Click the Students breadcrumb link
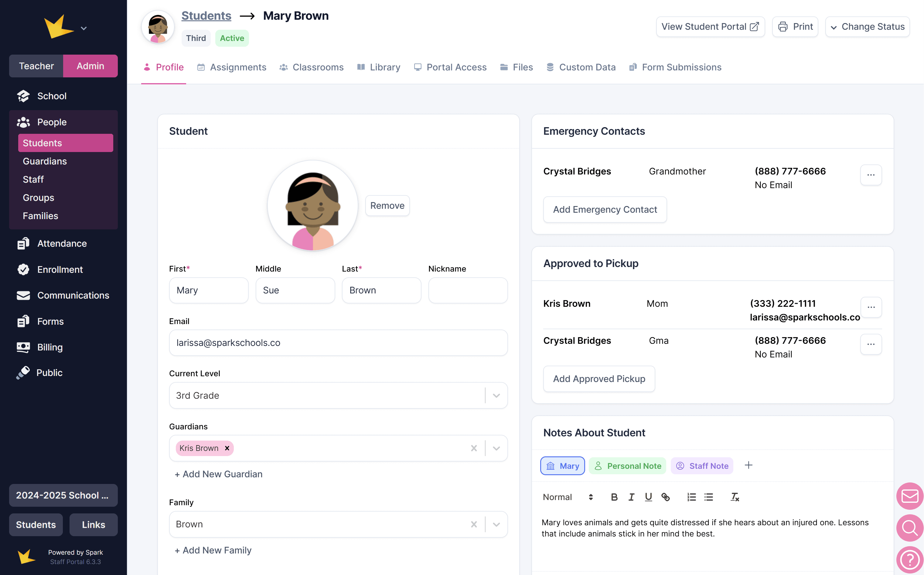 tap(206, 15)
